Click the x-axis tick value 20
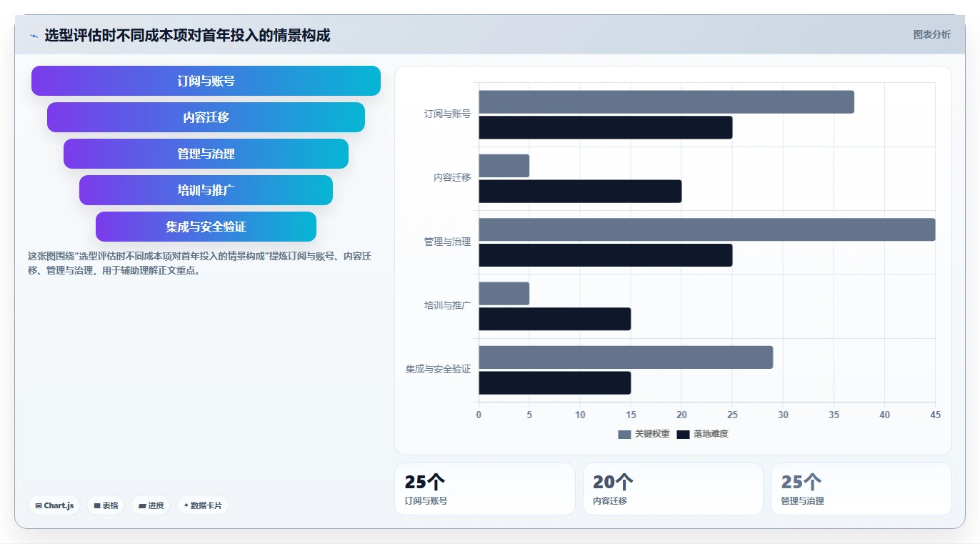The image size is (980, 544). click(x=681, y=415)
